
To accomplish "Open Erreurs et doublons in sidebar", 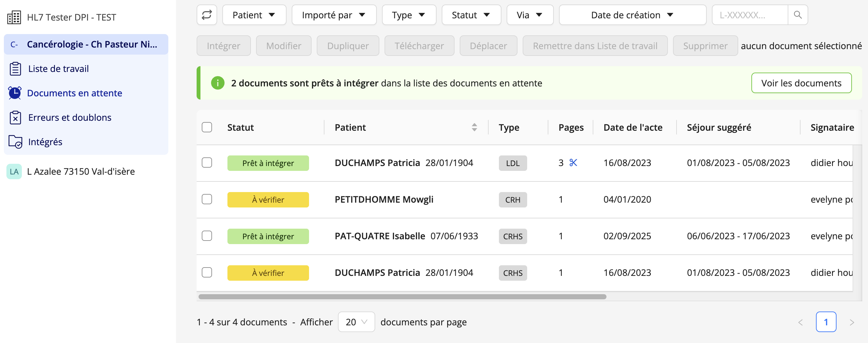I will 86,118.
